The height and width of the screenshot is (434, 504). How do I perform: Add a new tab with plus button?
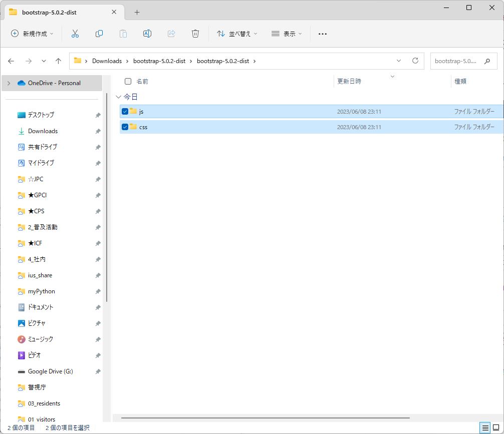tap(137, 12)
